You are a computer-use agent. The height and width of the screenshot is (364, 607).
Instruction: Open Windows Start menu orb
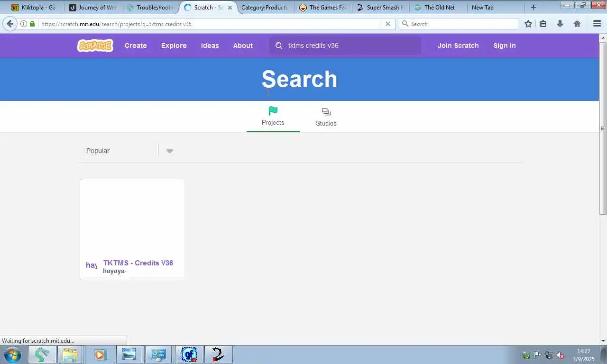coord(13,355)
